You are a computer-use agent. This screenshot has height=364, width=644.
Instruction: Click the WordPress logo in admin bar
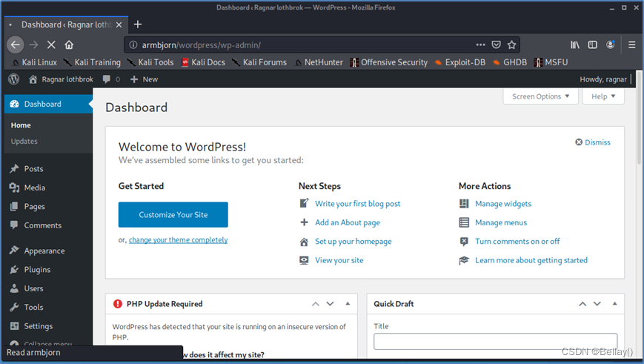13,79
